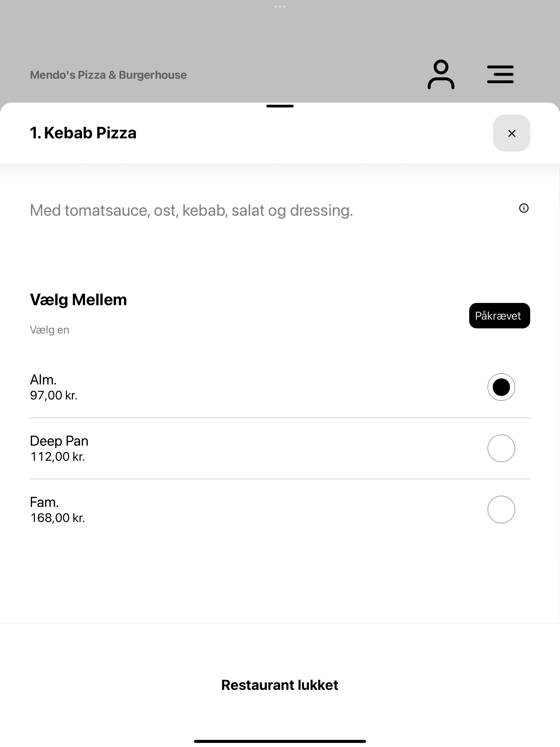Show allergen info via info icon
The height and width of the screenshot is (747, 560).
tap(524, 208)
